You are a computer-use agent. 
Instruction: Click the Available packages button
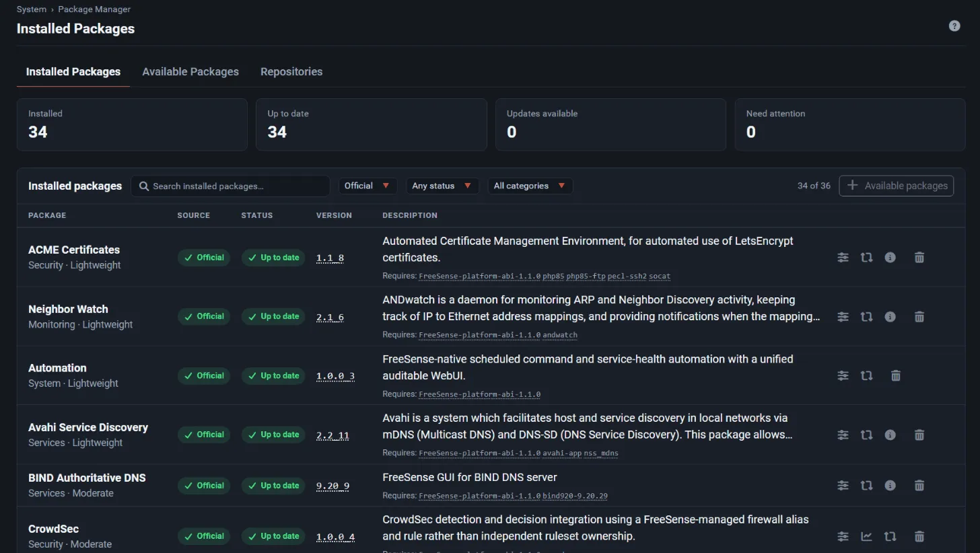(x=896, y=186)
